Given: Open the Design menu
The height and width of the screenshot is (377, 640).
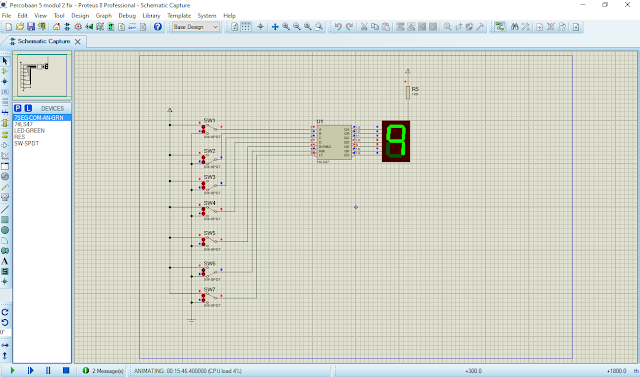Looking at the screenshot, I should click(80, 16).
